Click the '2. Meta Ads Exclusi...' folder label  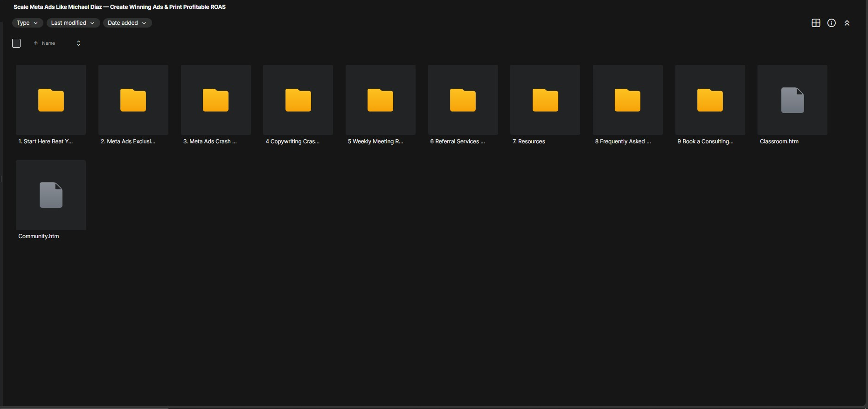click(128, 141)
